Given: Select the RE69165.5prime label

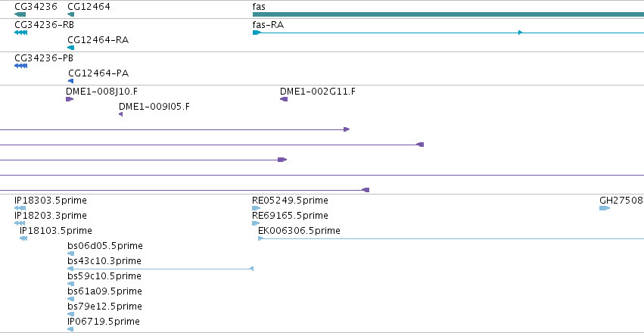Looking at the screenshot, I should coord(290,215).
